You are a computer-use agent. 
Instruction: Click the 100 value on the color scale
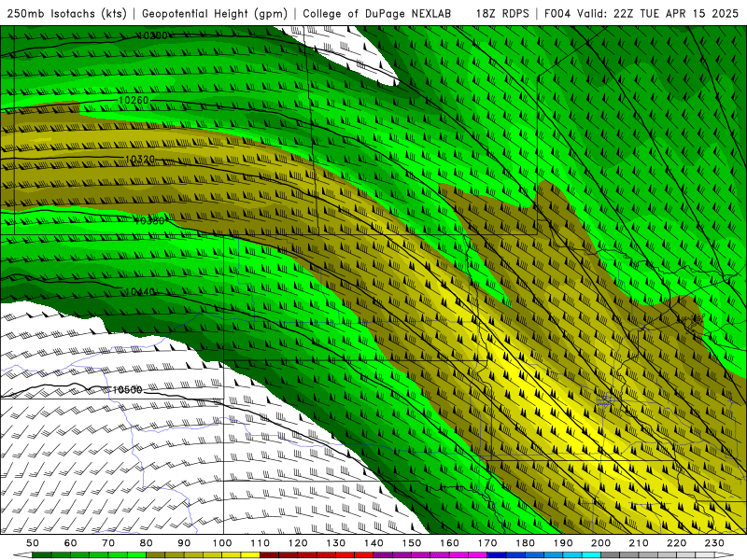(222, 543)
